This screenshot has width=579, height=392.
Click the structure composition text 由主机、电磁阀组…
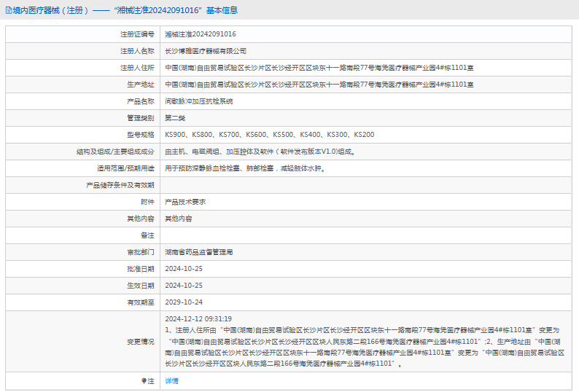(260, 152)
